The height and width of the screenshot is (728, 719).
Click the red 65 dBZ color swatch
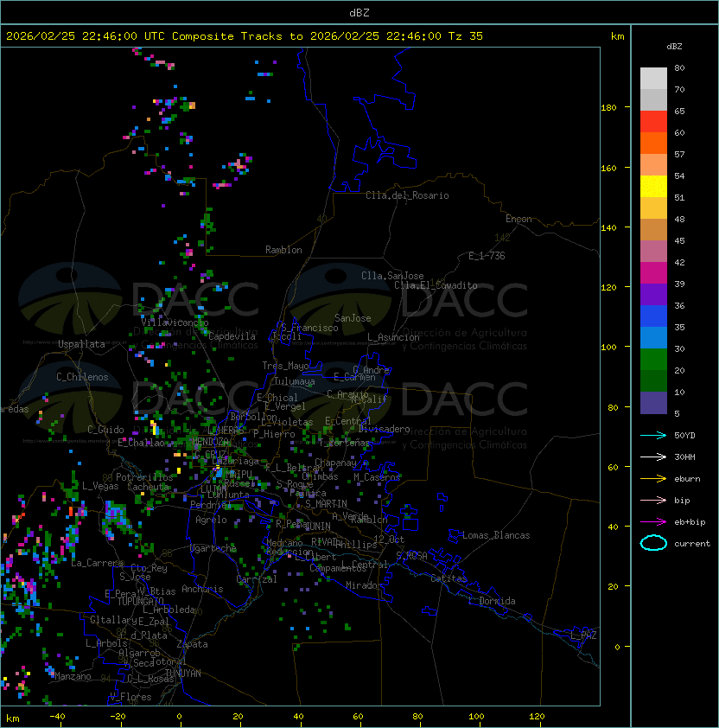pyautogui.click(x=653, y=122)
